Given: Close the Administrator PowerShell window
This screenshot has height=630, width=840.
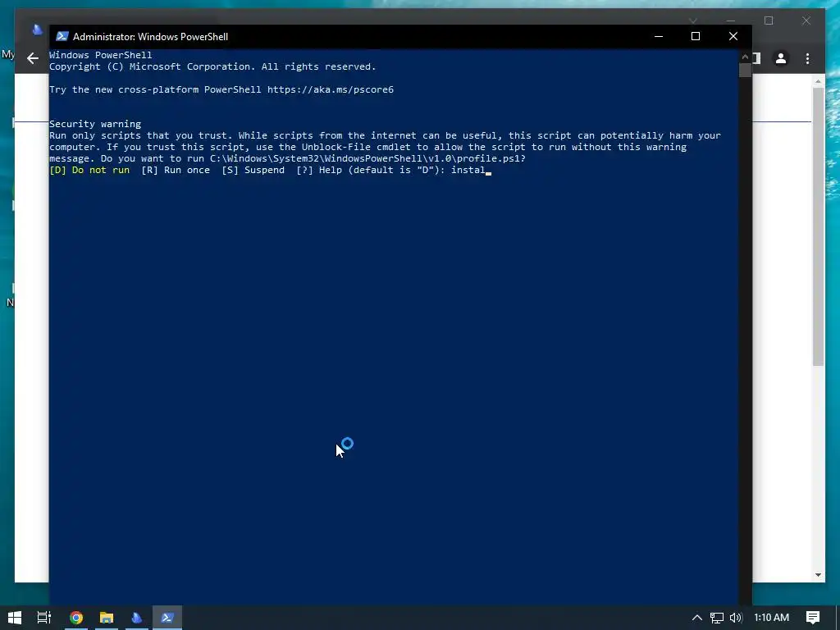Looking at the screenshot, I should click(x=733, y=36).
